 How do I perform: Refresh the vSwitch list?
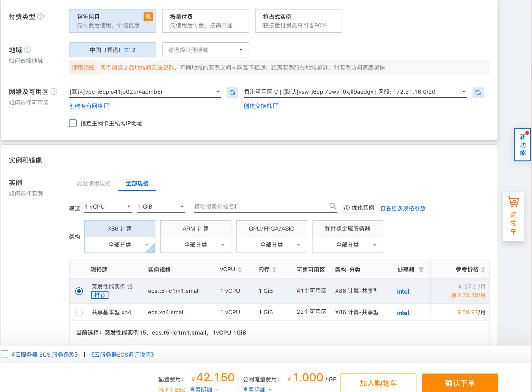coord(478,92)
